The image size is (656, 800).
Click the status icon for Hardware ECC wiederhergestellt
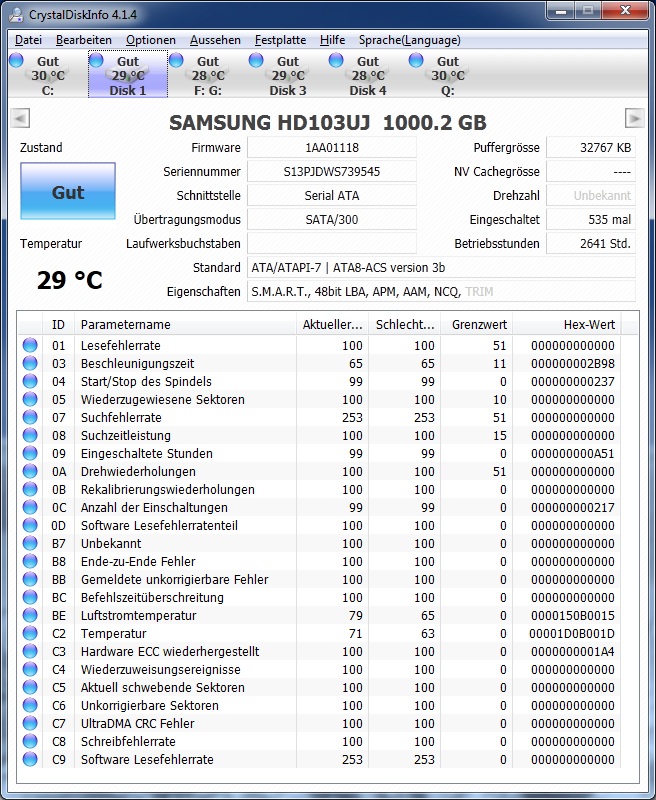30,651
